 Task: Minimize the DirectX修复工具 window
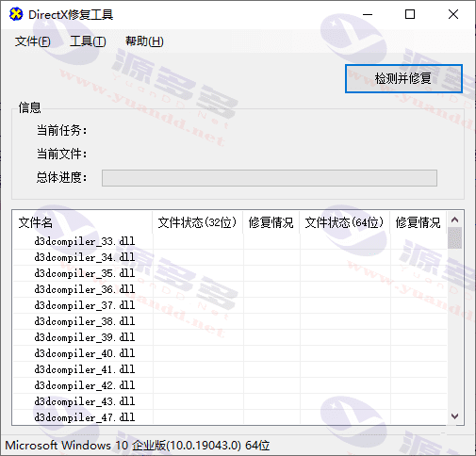click(x=368, y=14)
